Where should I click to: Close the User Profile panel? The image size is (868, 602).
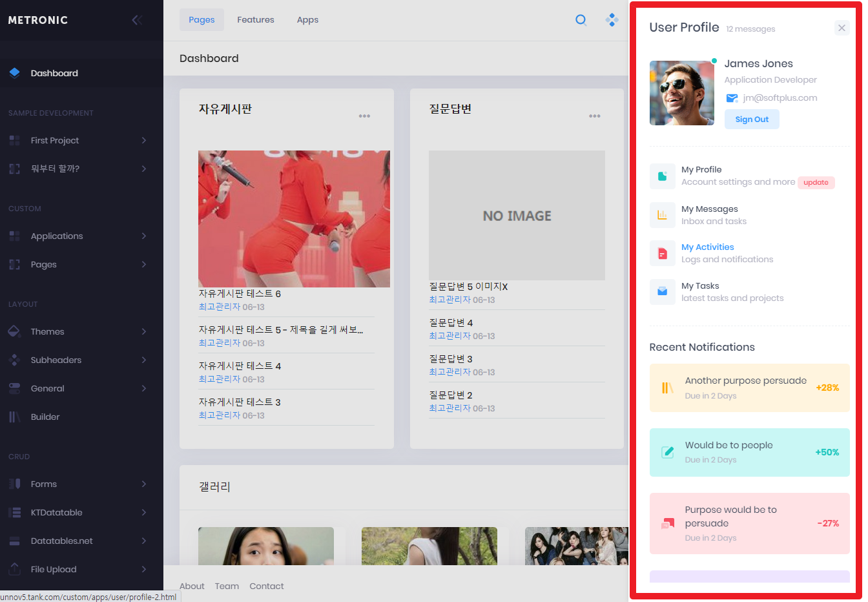(841, 28)
